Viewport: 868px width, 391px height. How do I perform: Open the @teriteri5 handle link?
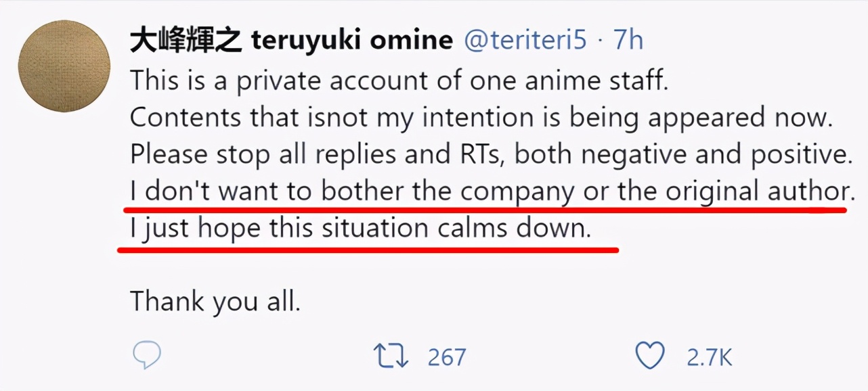click(x=525, y=41)
